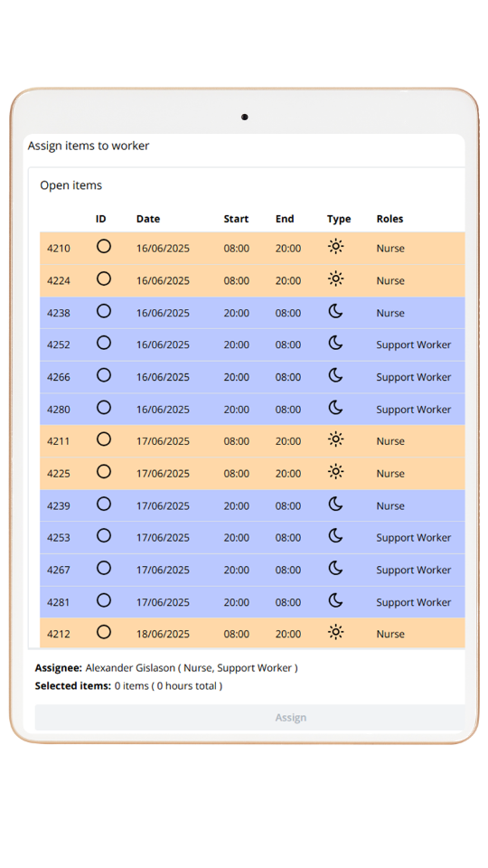Click Support Worker role in row 4281
Screen dimensions: 488x868
coord(413,602)
